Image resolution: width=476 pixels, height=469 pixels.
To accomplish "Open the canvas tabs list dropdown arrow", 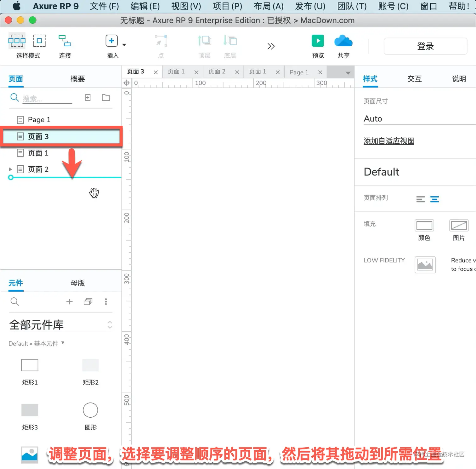I will tap(348, 73).
